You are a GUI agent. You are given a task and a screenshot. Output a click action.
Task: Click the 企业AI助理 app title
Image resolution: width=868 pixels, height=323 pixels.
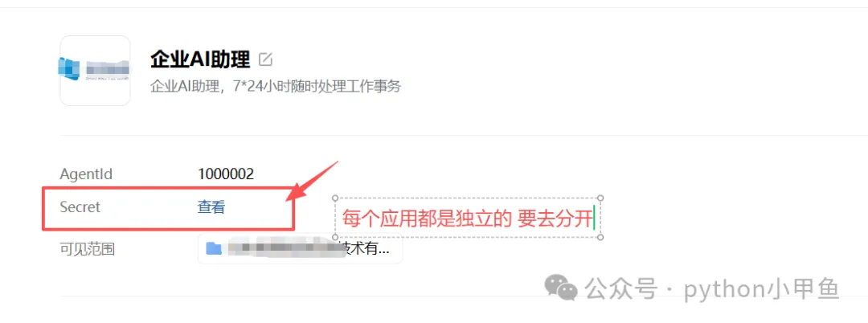(x=200, y=59)
